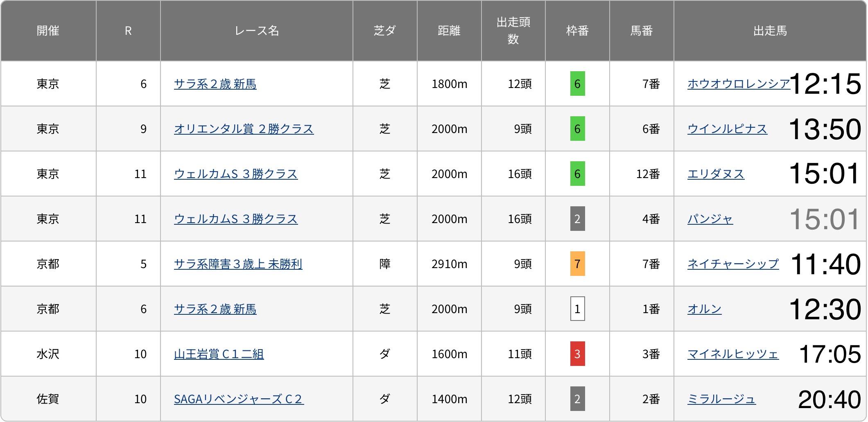The image size is (868, 422).
Task: Click the 20:40 start time in 佐賀 row
Action: click(829, 399)
